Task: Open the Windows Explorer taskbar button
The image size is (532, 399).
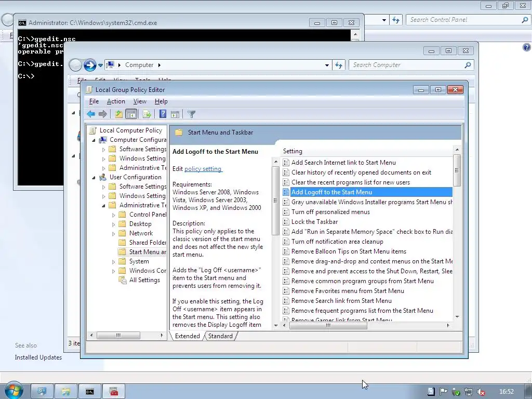Action: tap(66, 392)
